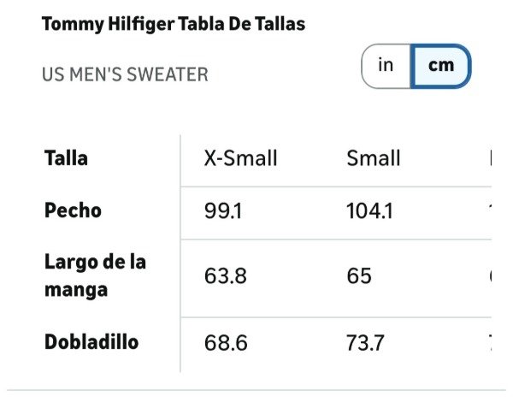Select the Talla header cell
This screenshot has height=420, width=513.
tap(66, 158)
